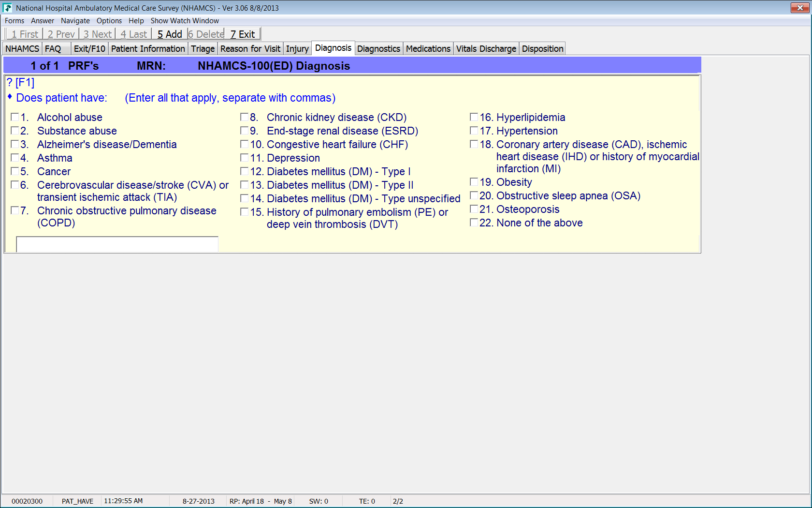Tick Chronic obstructive pulmonary disease checkbox
The image size is (812, 508).
[x=15, y=210]
